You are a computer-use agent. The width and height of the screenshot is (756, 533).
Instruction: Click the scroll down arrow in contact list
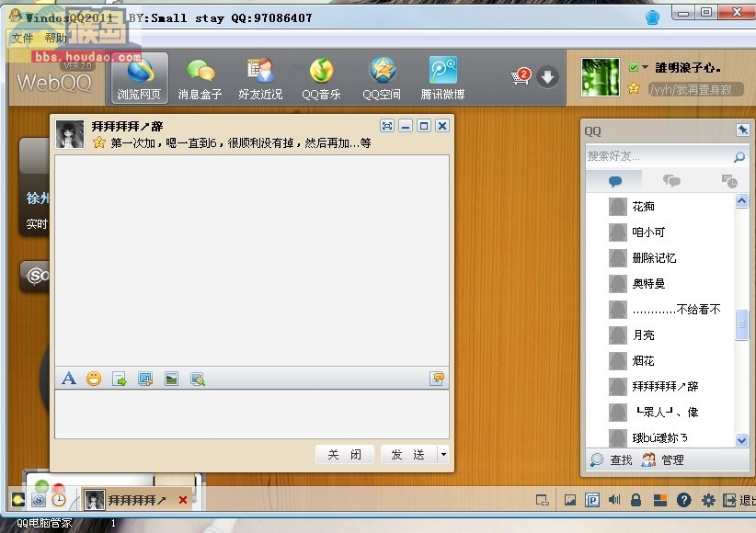[741, 440]
